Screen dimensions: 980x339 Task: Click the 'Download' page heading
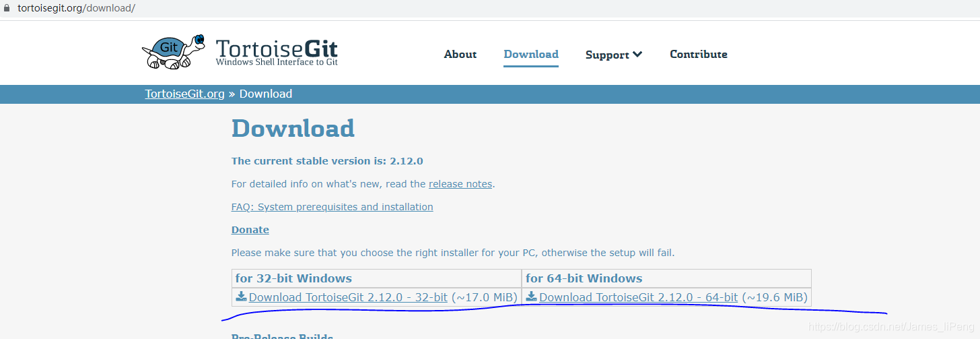pyautogui.click(x=293, y=128)
